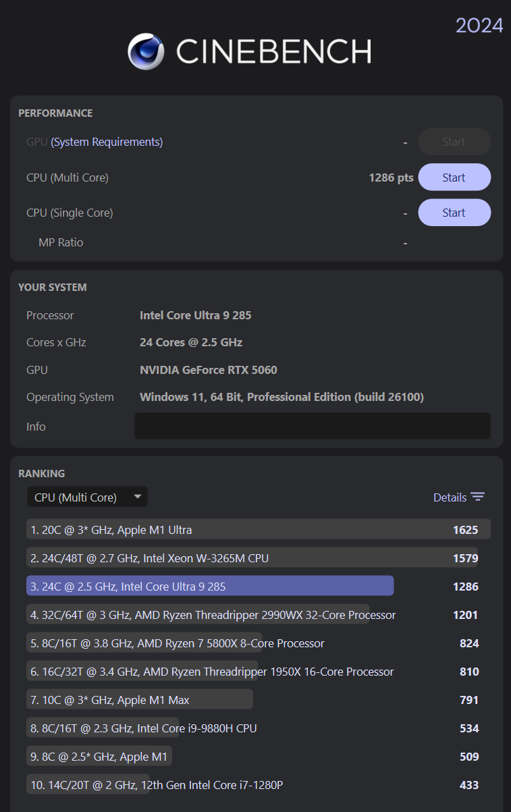This screenshot has width=511, height=812.
Task: Click the ranking dropdown arrow
Action: point(138,497)
